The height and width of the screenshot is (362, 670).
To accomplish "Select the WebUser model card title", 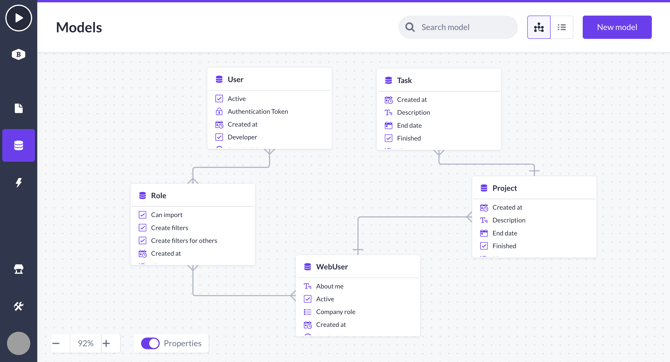I will pyautogui.click(x=332, y=267).
